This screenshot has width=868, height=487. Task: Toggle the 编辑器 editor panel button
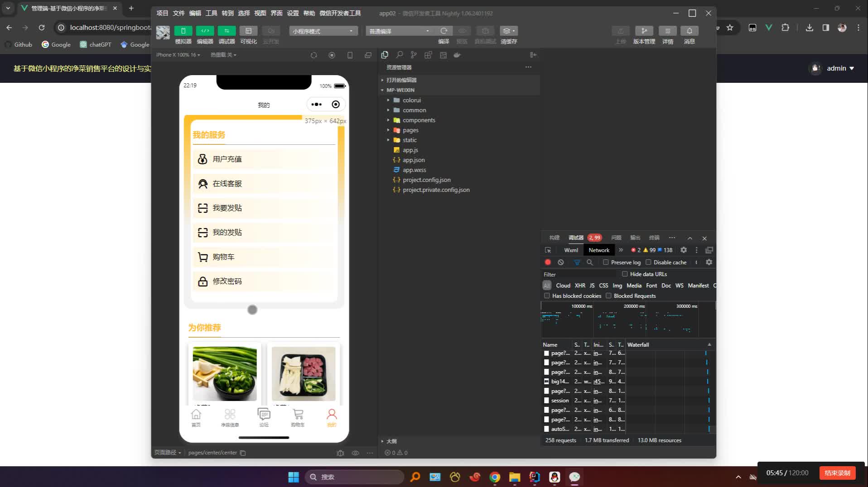[x=205, y=31]
